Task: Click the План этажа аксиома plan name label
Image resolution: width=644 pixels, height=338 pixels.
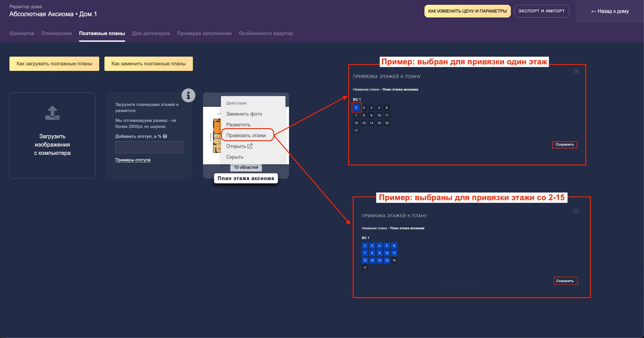Action: (x=246, y=178)
